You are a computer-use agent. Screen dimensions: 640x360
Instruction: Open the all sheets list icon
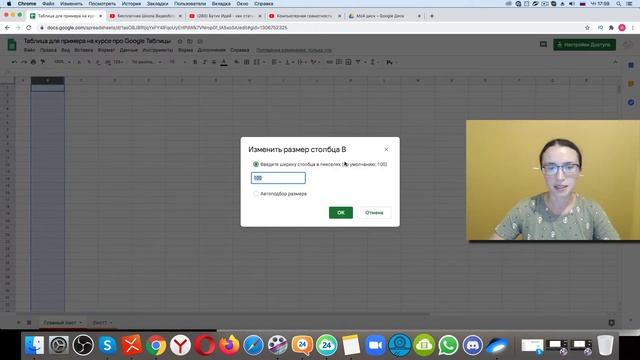tap(29, 322)
